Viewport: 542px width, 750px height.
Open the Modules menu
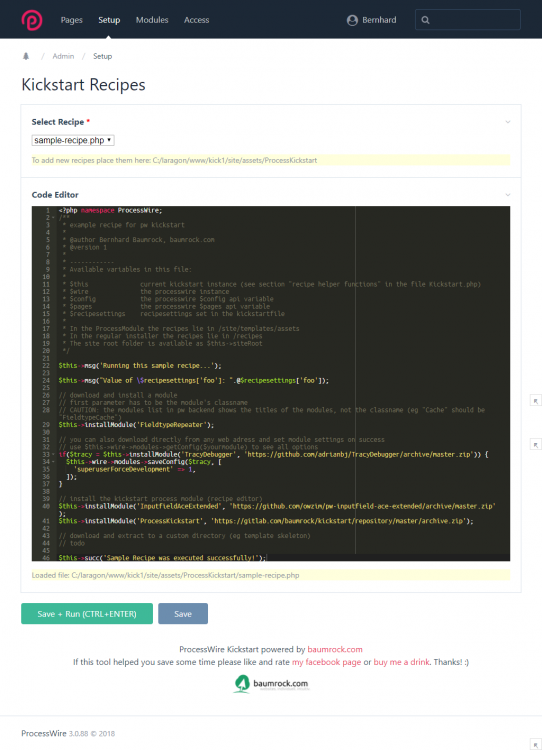(152, 20)
